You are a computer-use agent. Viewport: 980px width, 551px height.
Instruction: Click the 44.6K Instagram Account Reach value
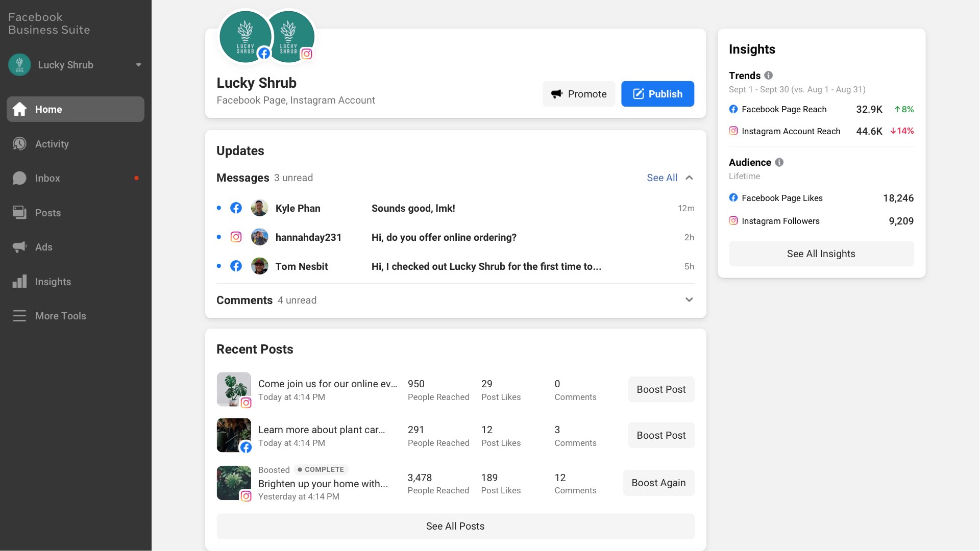869,131
